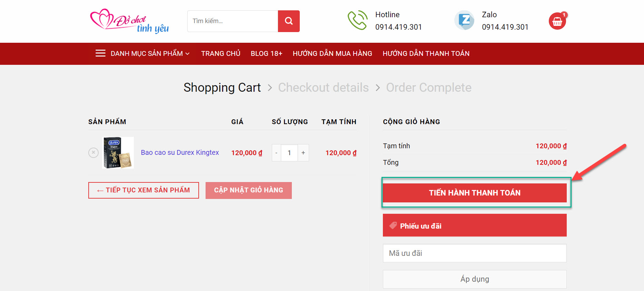Remove Durex Kingtex item with the X icon
This screenshot has height=291, width=644.
pyautogui.click(x=93, y=152)
